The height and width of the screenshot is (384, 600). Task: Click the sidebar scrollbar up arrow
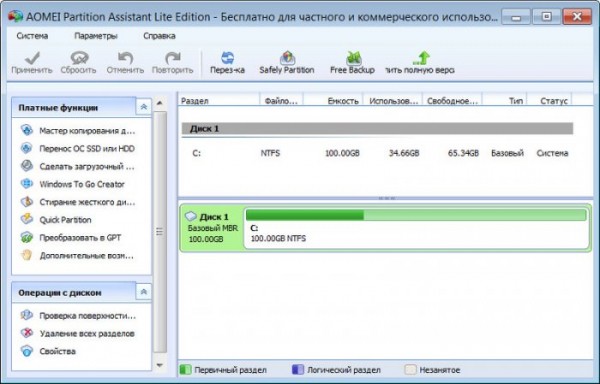(160, 103)
